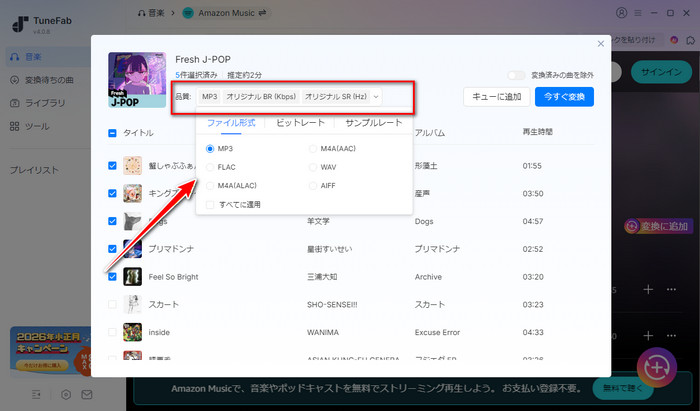Select the FLAC format
Image resolution: width=700 pixels, height=411 pixels.
(x=210, y=167)
